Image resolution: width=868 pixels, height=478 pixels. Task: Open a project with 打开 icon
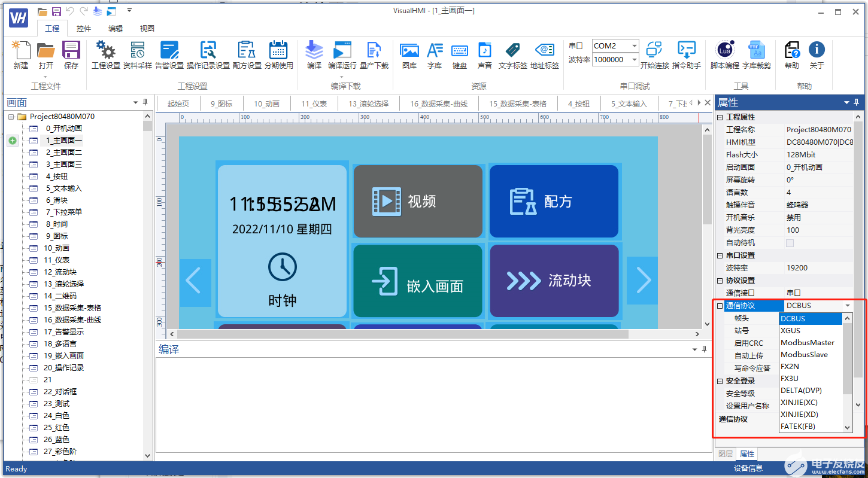tap(46, 55)
